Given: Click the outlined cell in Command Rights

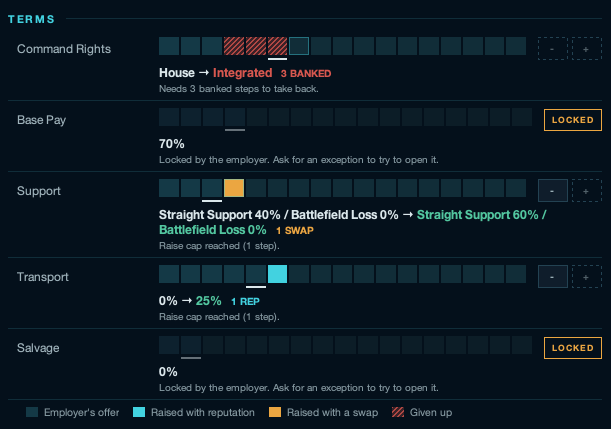Looking at the screenshot, I should point(299,46).
